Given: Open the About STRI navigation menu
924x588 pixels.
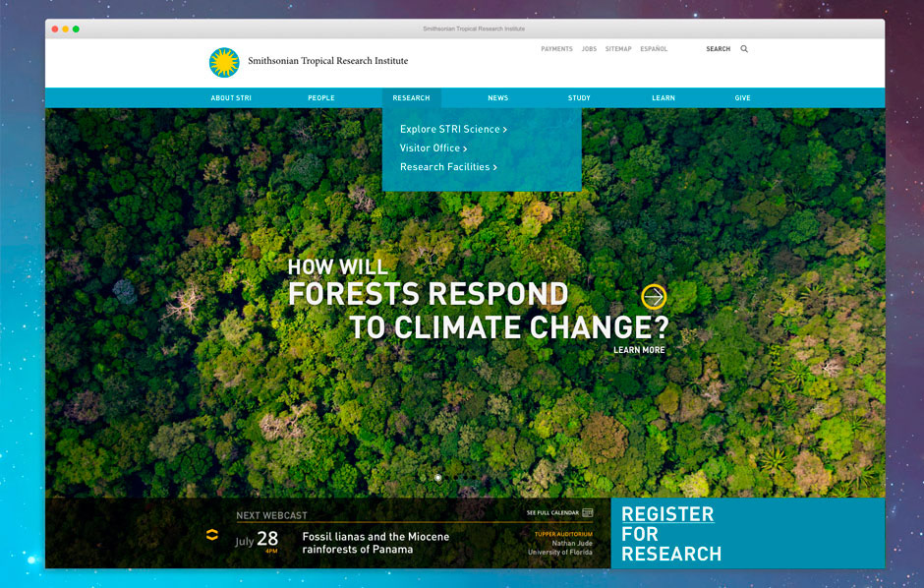Looking at the screenshot, I should [x=231, y=98].
